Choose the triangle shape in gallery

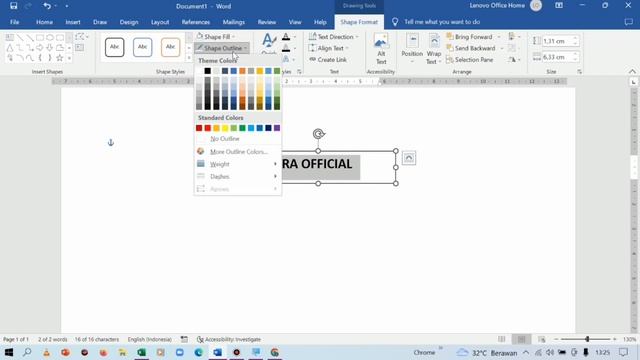coord(10,48)
